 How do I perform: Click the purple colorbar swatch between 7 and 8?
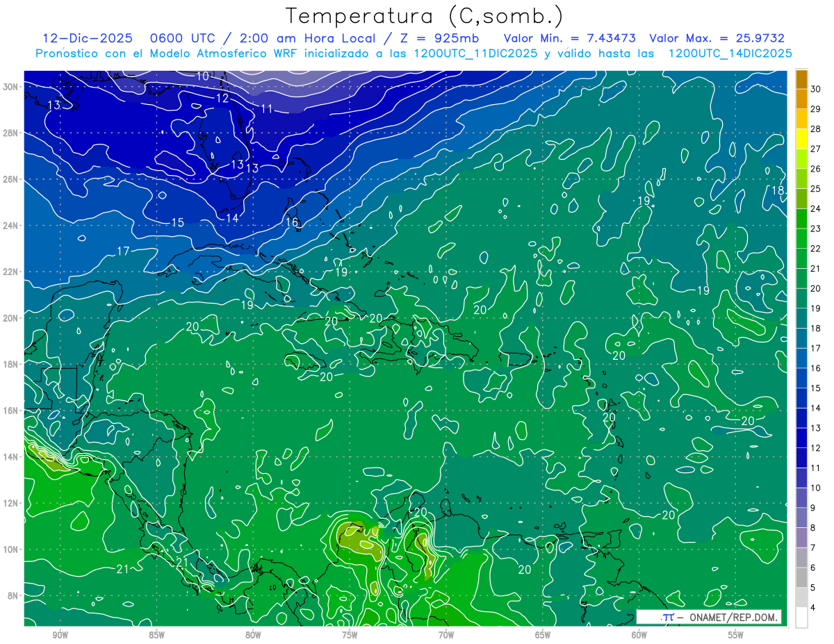[x=801, y=538]
